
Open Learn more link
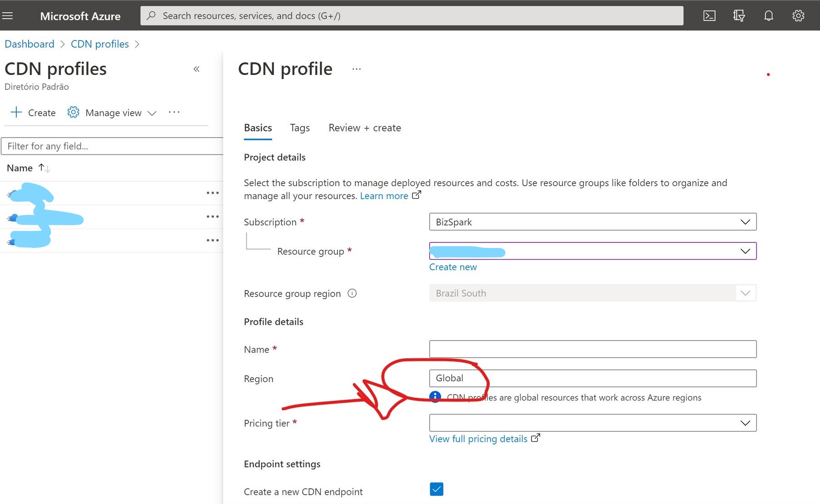tap(384, 196)
